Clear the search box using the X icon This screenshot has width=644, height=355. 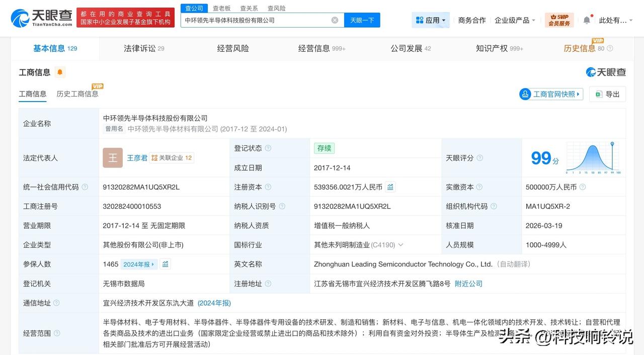(334, 20)
